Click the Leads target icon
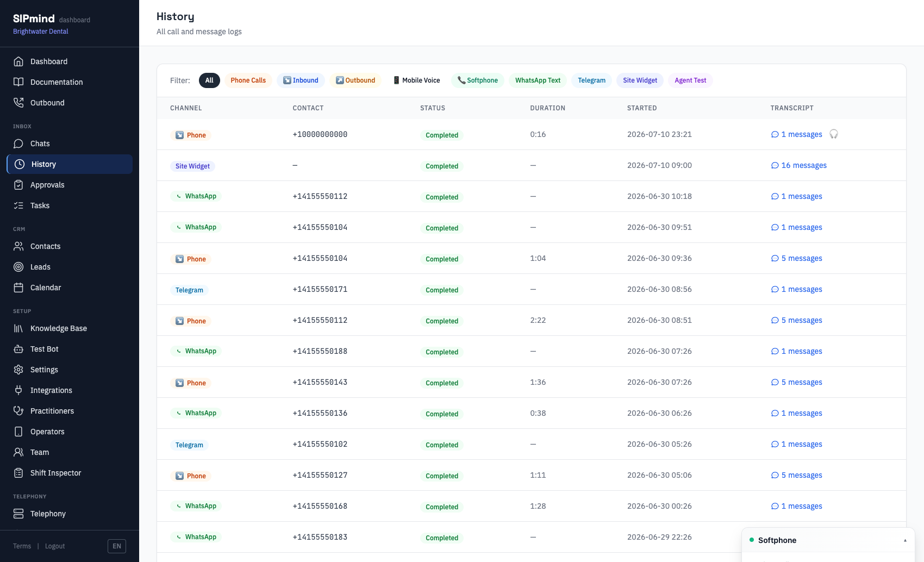This screenshot has height=562, width=924. (x=18, y=267)
